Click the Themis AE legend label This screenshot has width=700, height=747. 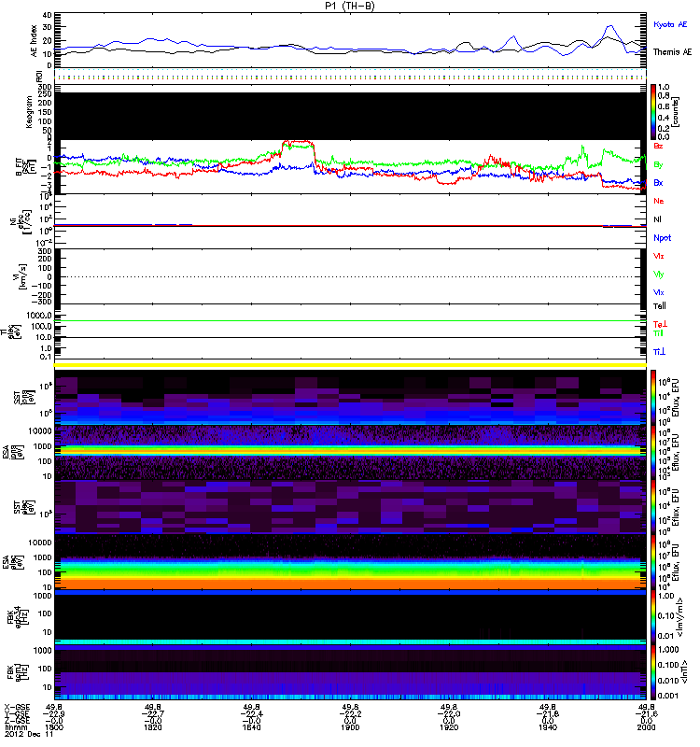[x=672, y=54]
